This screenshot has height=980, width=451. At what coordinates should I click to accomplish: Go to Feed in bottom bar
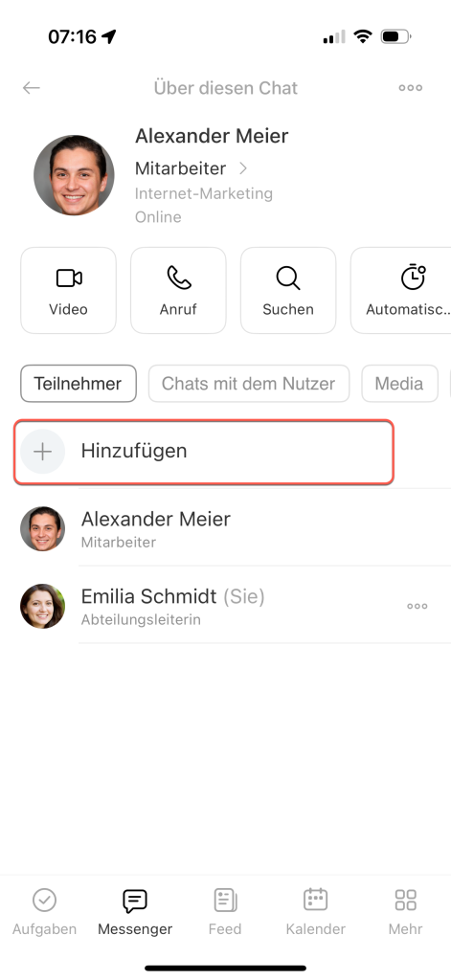point(225,912)
